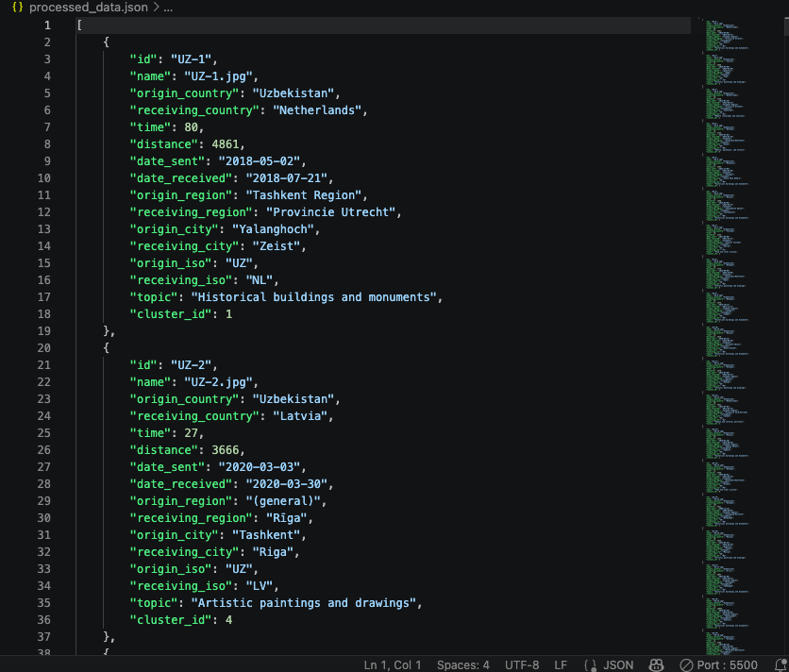Change the LF end of line sequence

(x=561, y=664)
